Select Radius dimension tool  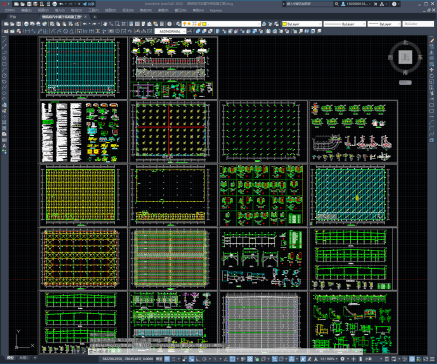pyautogui.click(x=52, y=31)
